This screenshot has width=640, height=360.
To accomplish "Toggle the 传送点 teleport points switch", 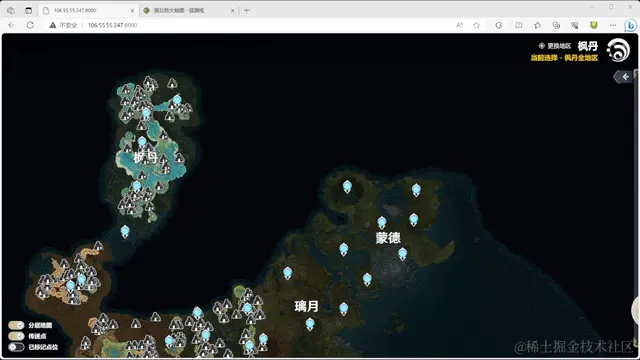I will click(x=16, y=336).
